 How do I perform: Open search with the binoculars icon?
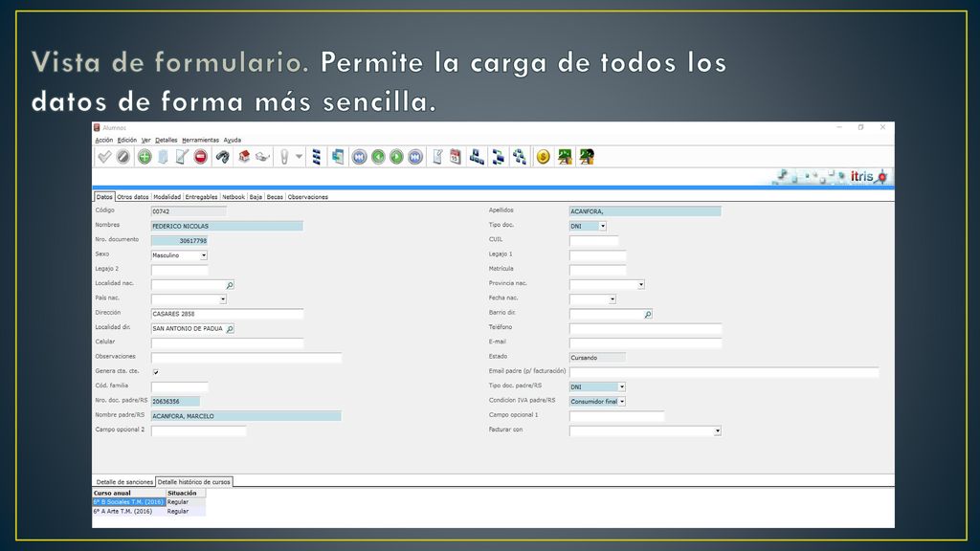222,157
